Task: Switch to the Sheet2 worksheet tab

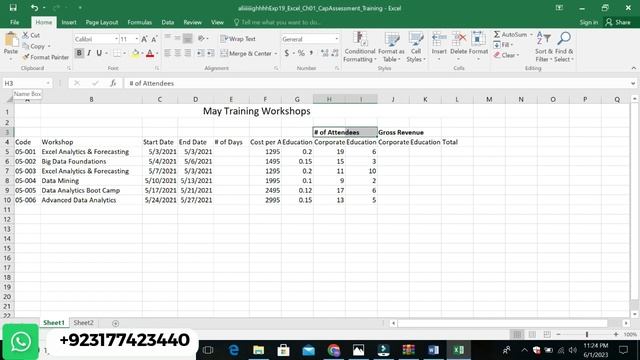Action: click(x=83, y=322)
